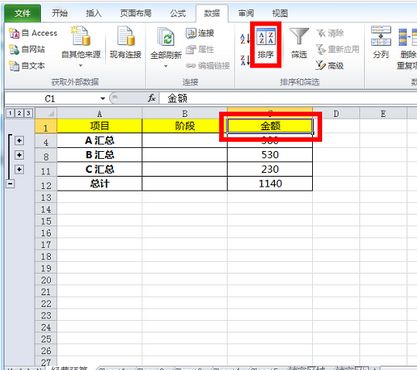Select row 8 header
This screenshot has height=370, width=417.
[46, 156]
